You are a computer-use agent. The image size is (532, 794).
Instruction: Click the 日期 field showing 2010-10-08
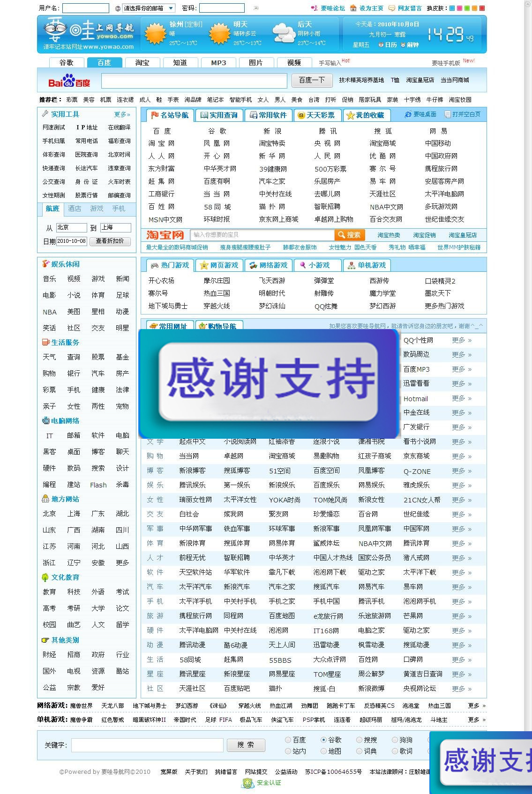tap(72, 241)
